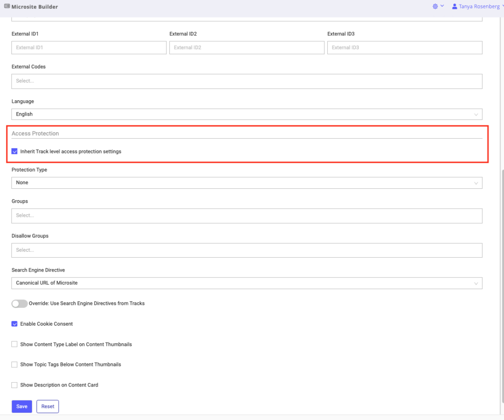Click the Microsite Builder title text

35,7
